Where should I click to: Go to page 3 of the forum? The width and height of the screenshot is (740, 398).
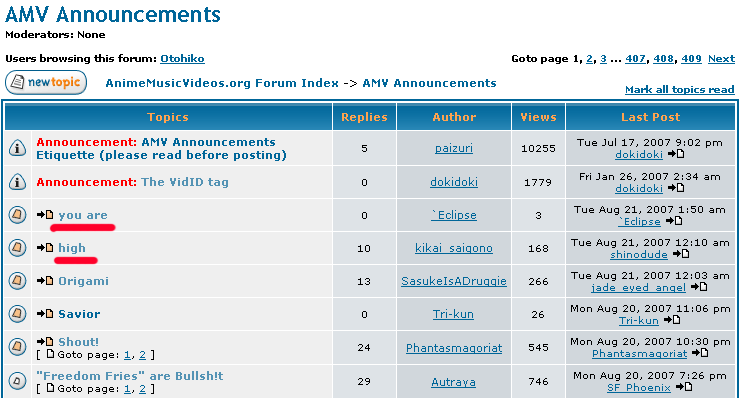[x=603, y=59]
